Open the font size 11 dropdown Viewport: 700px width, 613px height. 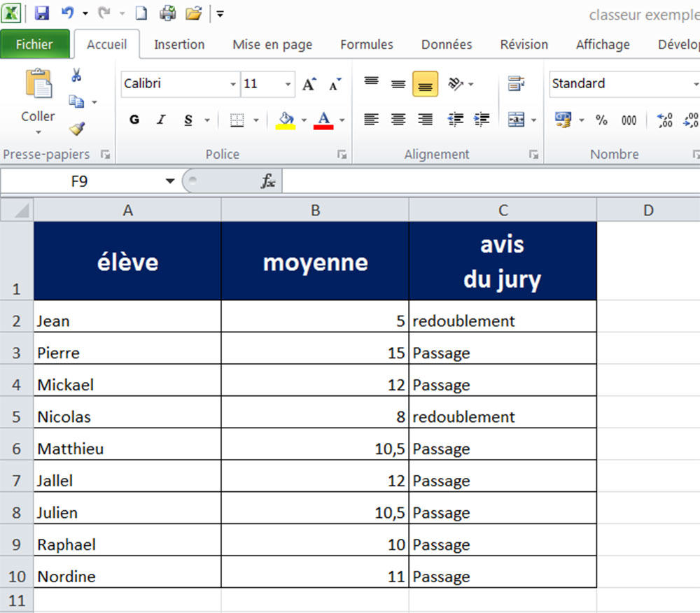click(288, 84)
